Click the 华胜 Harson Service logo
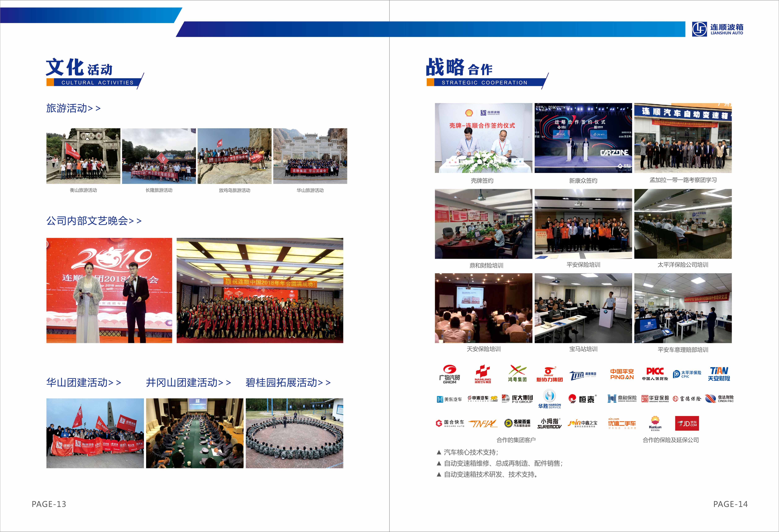This screenshot has height=532, width=779. 550,399
